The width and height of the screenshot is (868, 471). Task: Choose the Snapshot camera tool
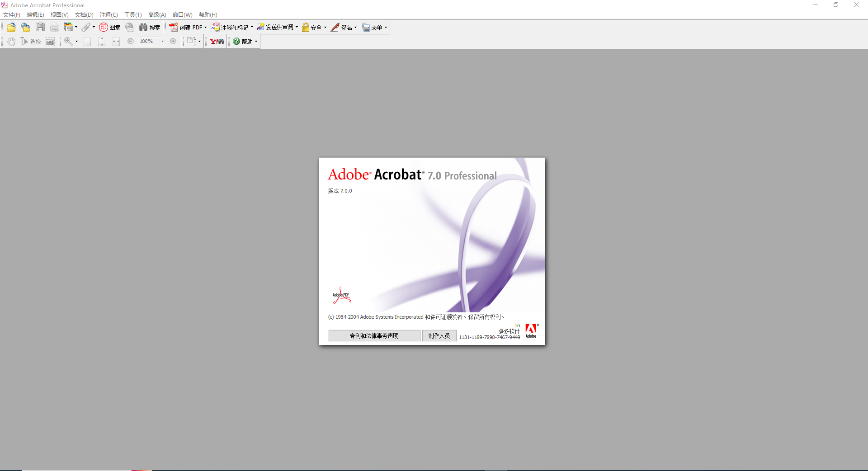click(x=50, y=42)
